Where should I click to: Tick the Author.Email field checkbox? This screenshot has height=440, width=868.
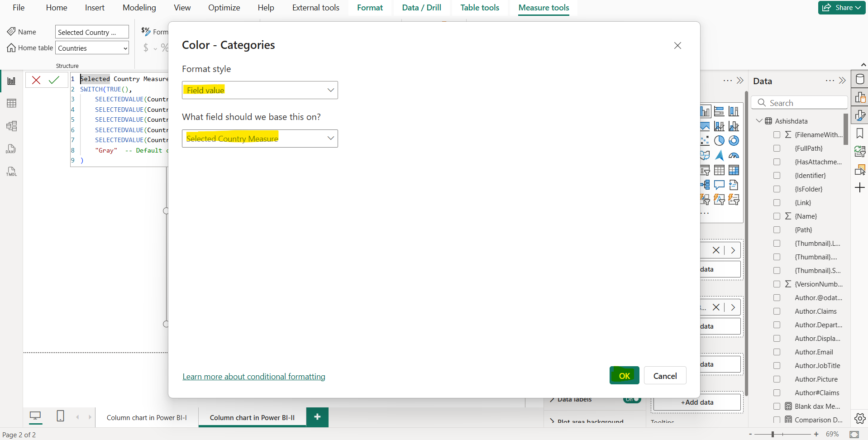pos(777,352)
